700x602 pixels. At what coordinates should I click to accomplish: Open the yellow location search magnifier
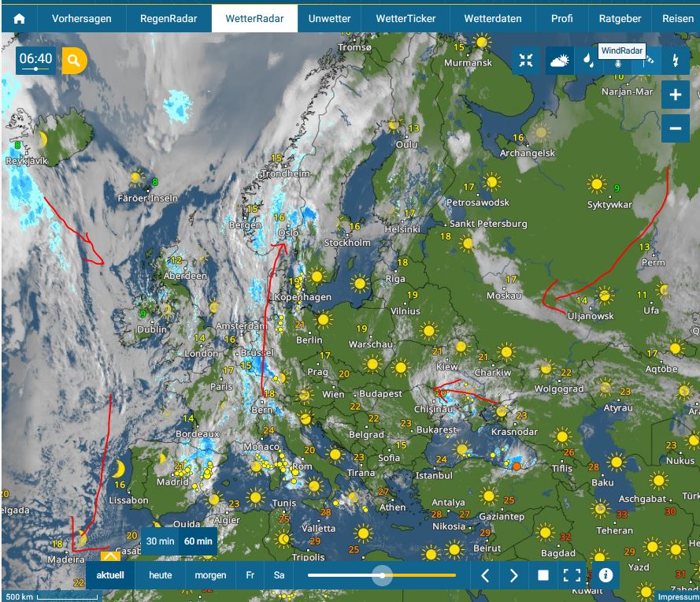(74, 60)
